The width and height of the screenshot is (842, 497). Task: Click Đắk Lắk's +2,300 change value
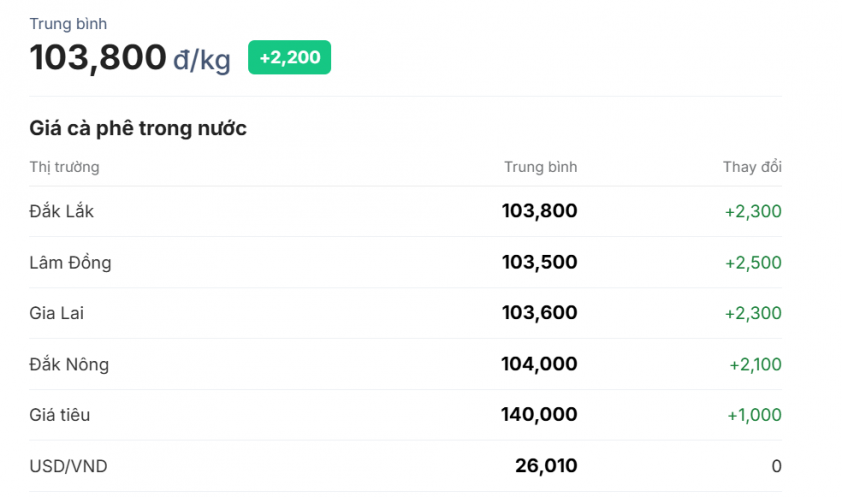(753, 211)
